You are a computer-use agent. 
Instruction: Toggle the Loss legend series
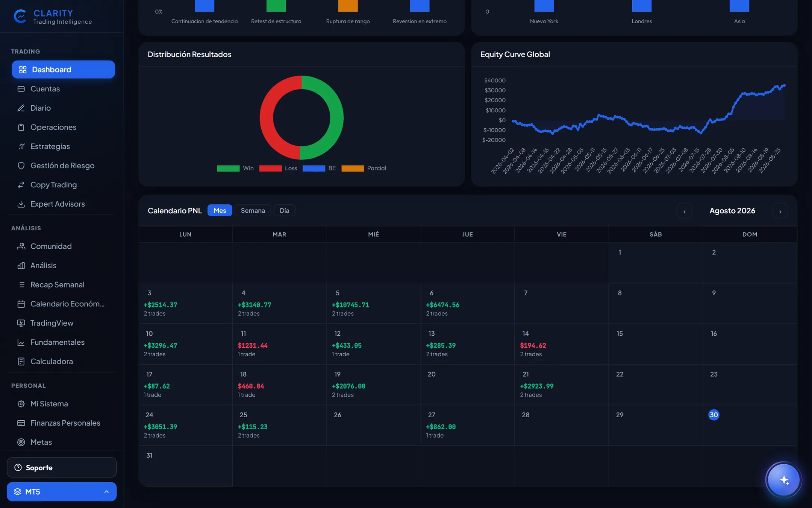[278, 168]
